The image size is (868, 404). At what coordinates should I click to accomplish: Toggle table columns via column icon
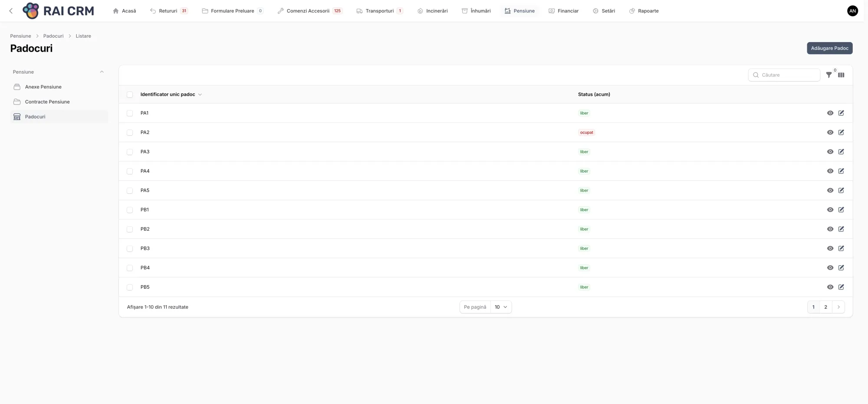tap(841, 75)
